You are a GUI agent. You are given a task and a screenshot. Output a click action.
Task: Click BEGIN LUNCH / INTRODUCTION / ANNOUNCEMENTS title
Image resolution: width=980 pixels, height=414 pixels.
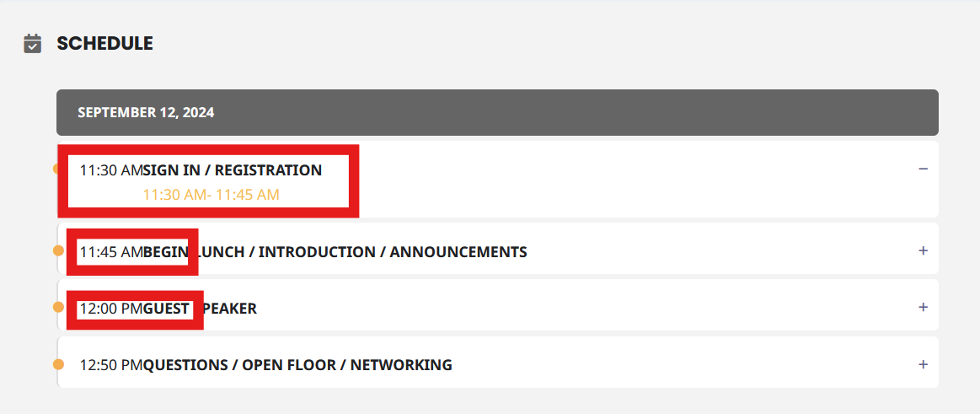pyautogui.click(x=335, y=252)
